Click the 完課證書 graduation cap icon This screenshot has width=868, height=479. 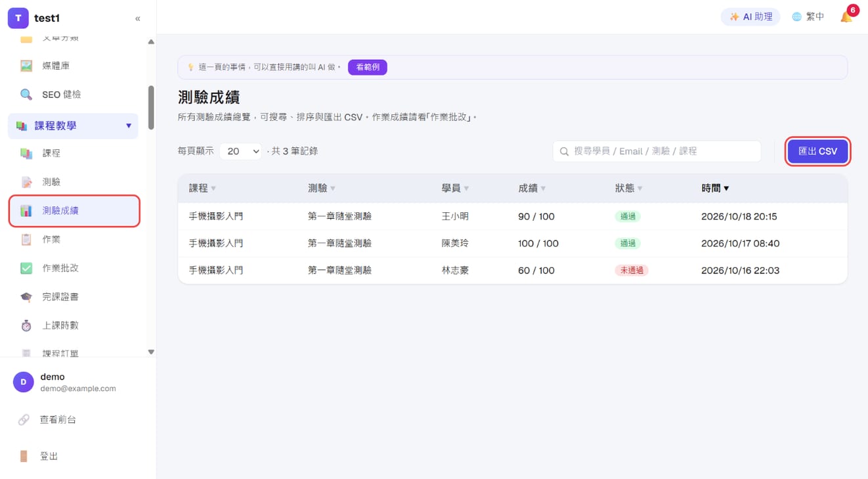tap(26, 297)
